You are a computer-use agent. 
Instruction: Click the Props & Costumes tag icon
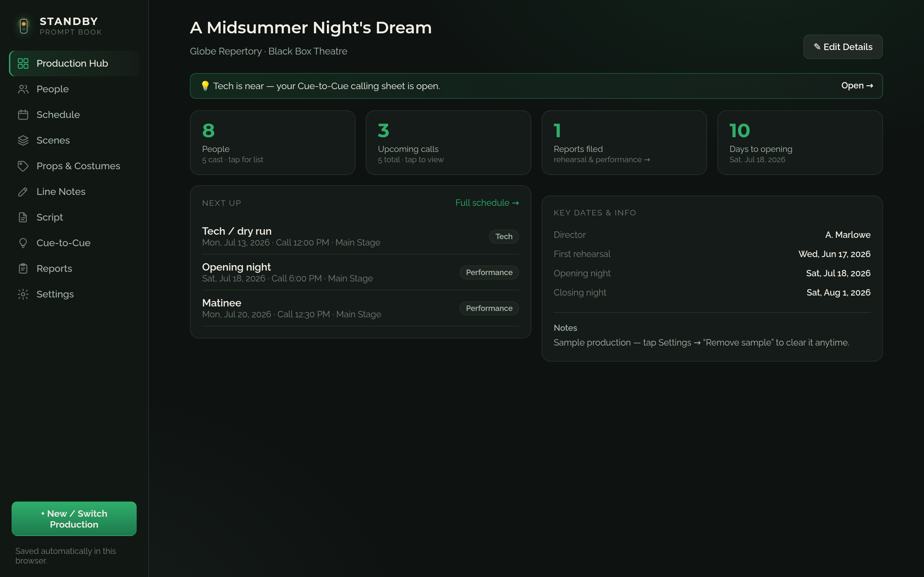coord(23,166)
